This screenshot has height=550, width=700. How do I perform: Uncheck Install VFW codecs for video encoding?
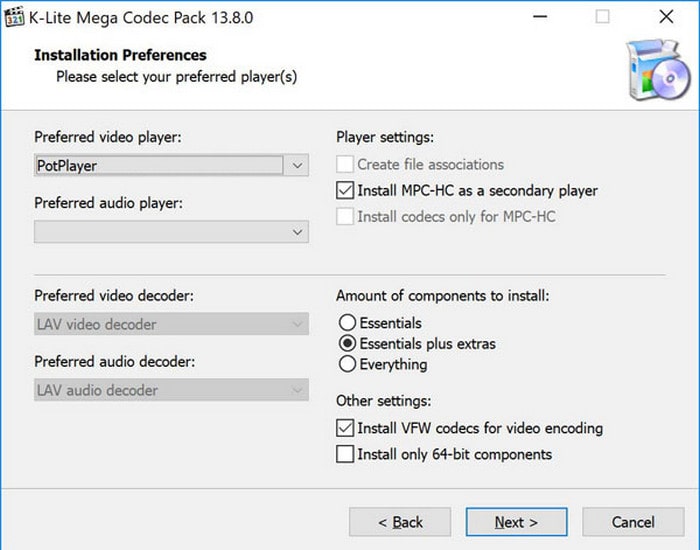pyautogui.click(x=346, y=428)
